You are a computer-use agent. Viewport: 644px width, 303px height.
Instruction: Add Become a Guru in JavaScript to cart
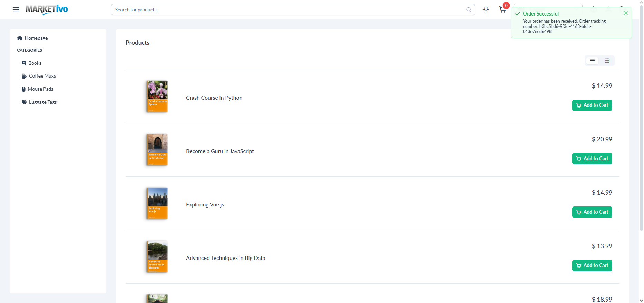(x=592, y=159)
